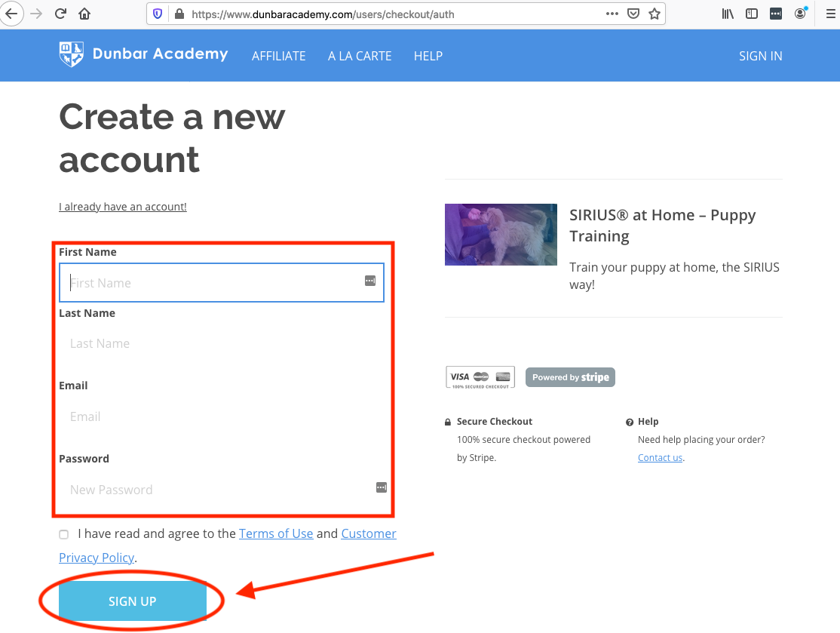
Task: Click the 'Create a new account' heading
Action: [x=172, y=138]
